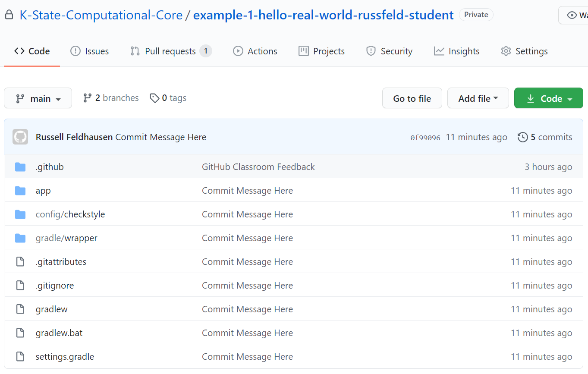Open commit hash 0f99096
Screen dimensions: 588x374
[425, 138]
